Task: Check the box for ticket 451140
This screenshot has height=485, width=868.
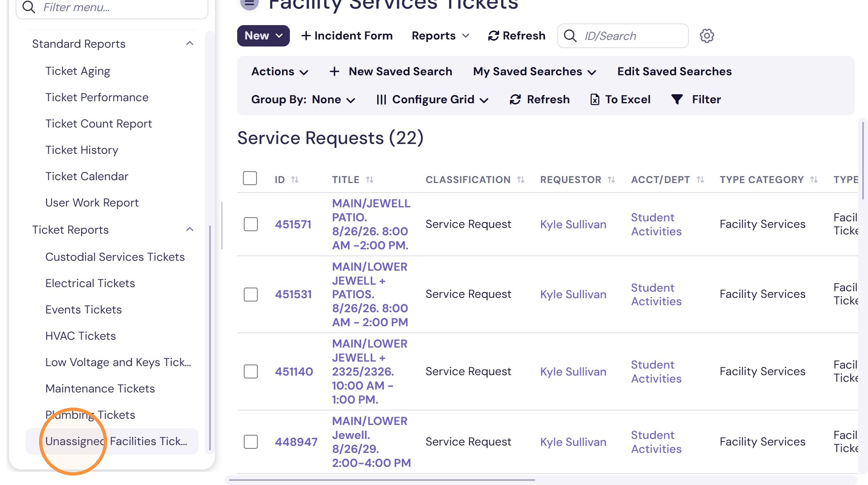Action: (x=251, y=371)
